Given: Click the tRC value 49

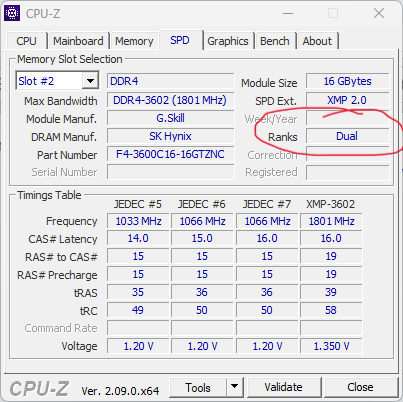Looking at the screenshot, I should (x=138, y=310).
